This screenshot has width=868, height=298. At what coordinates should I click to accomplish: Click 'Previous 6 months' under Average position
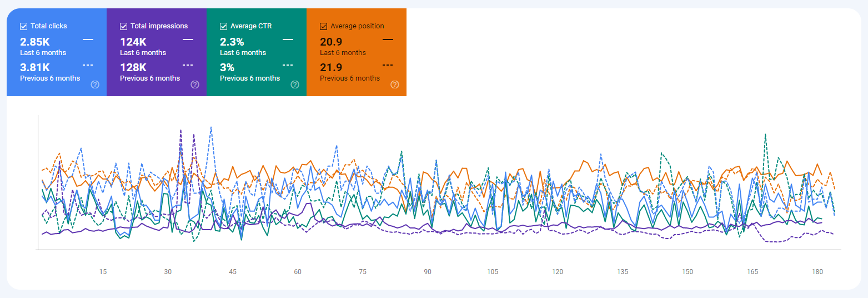tap(350, 78)
